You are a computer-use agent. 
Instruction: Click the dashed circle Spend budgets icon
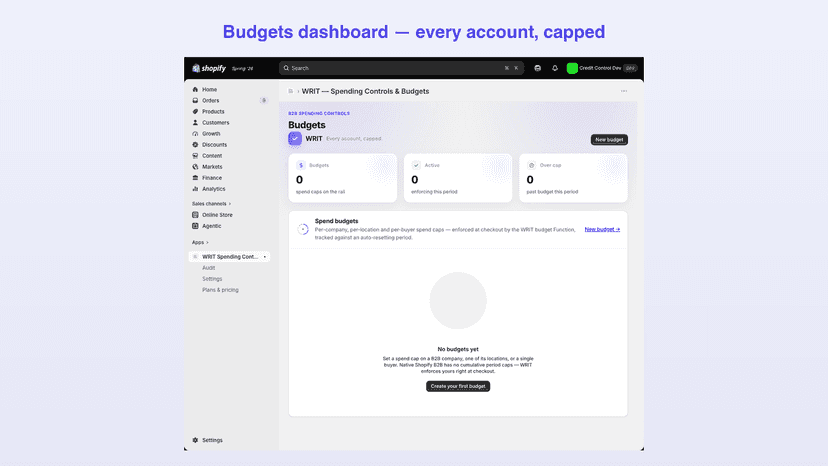(x=303, y=229)
